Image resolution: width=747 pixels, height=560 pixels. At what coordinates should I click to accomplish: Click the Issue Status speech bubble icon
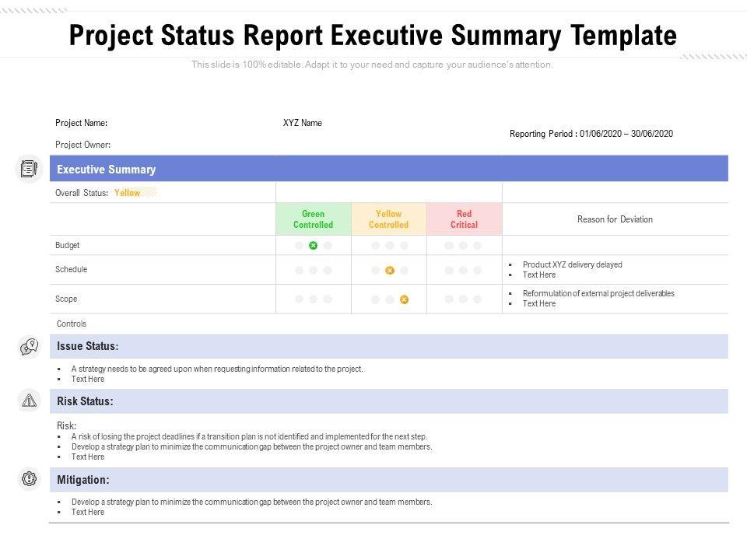(29, 346)
